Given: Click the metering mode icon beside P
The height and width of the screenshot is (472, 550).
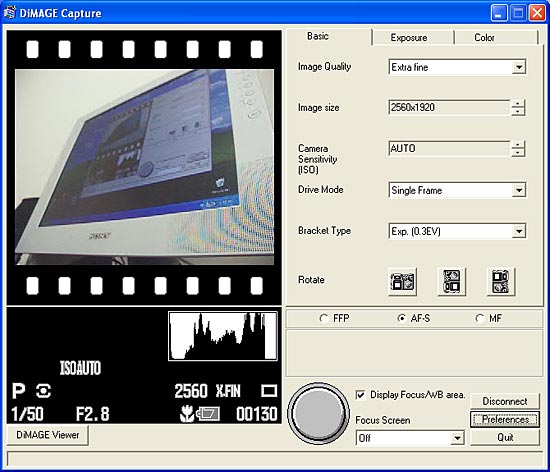Looking at the screenshot, I should tap(43, 391).
